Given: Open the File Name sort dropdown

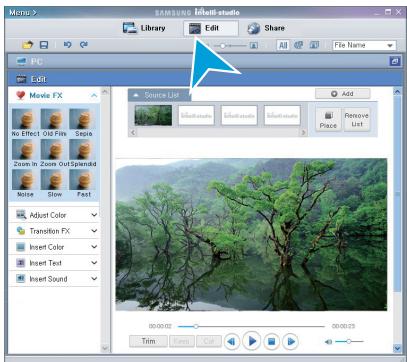Looking at the screenshot, I should [x=364, y=45].
